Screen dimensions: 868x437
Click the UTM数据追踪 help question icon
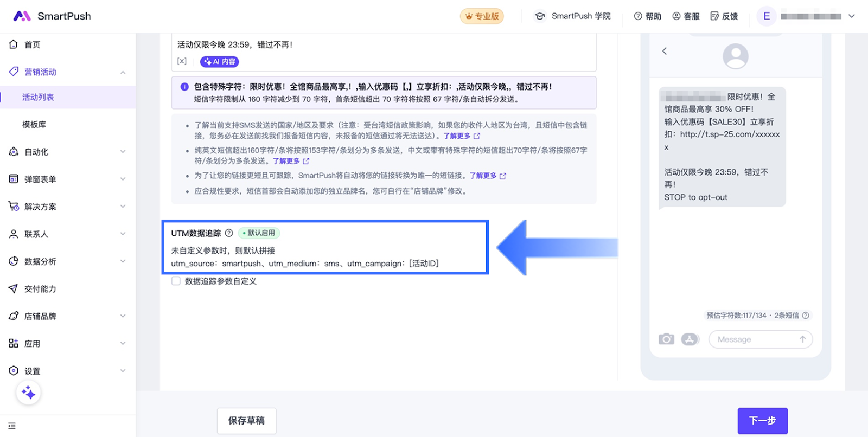coord(229,233)
